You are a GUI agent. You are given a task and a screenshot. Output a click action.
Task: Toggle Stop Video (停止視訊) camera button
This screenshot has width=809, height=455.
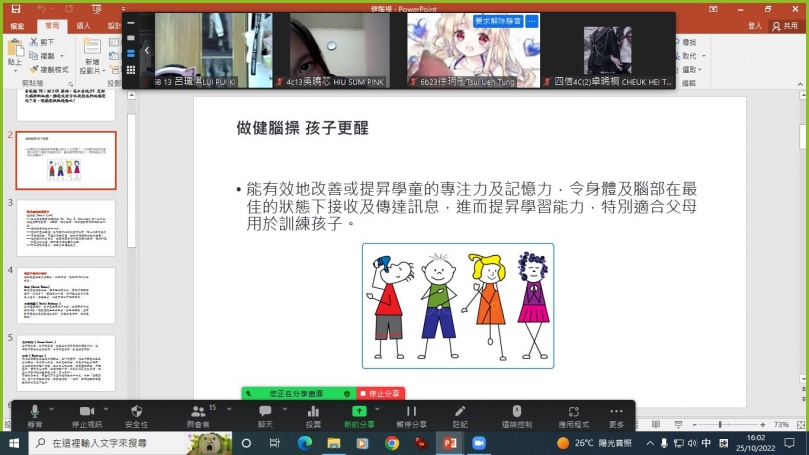pos(87,415)
